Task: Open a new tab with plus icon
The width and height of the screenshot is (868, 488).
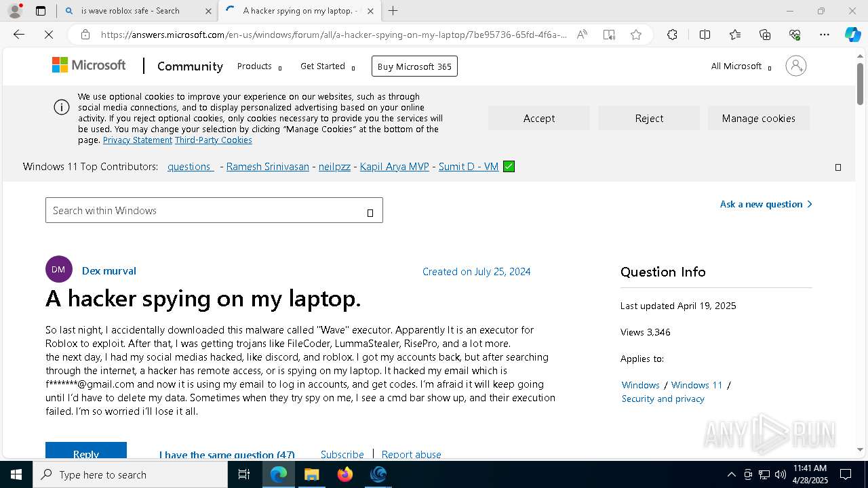Action: pyautogui.click(x=393, y=11)
